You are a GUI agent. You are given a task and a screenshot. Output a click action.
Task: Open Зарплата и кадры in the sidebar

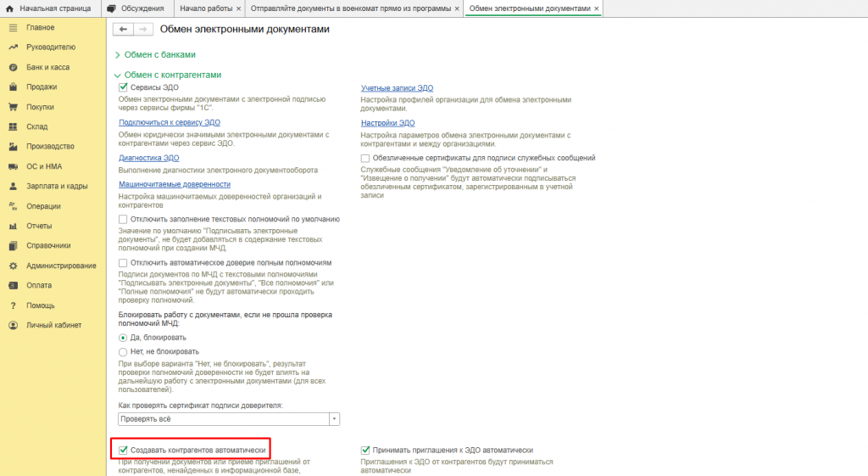click(57, 186)
